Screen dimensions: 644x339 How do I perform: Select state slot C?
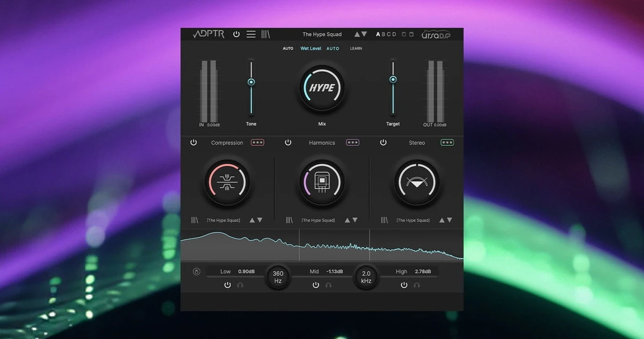(389, 34)
